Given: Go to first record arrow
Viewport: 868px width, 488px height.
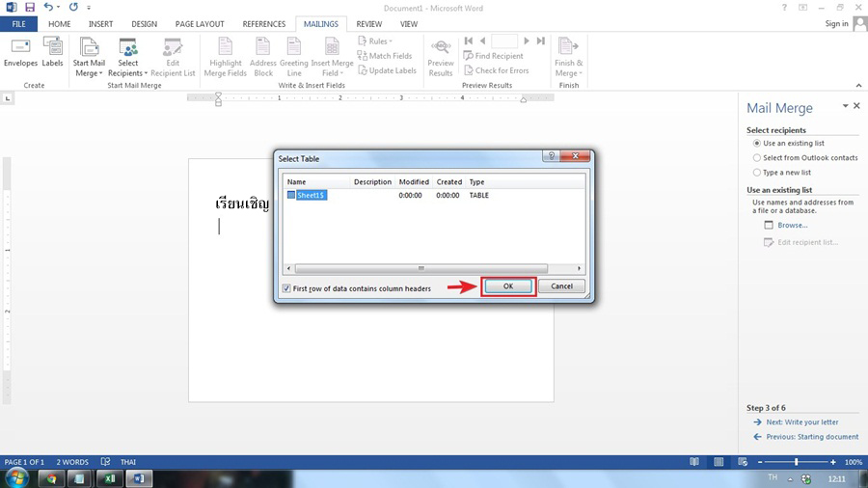Looking at the screenshot, I should (469, 41).
